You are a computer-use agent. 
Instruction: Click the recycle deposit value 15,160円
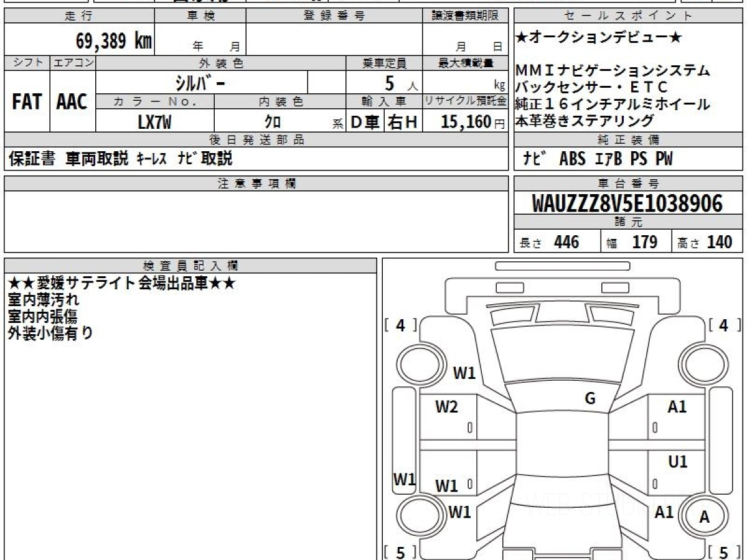472,122
